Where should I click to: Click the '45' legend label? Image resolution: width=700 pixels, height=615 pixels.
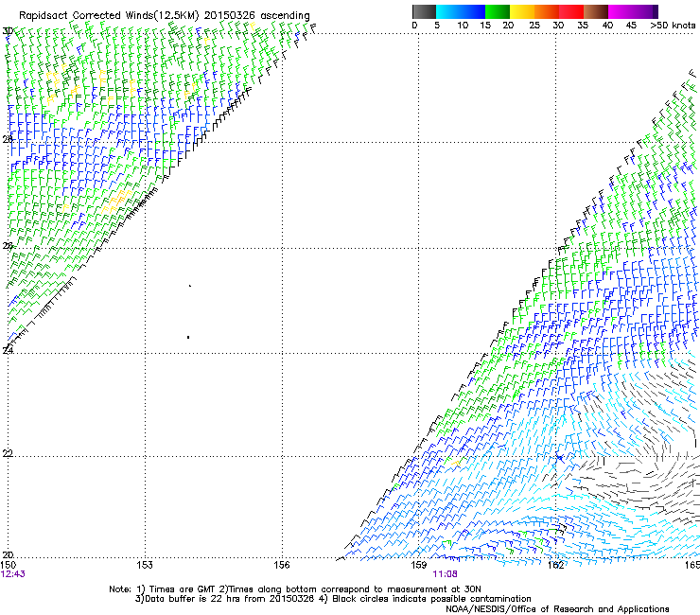(631, 26)
